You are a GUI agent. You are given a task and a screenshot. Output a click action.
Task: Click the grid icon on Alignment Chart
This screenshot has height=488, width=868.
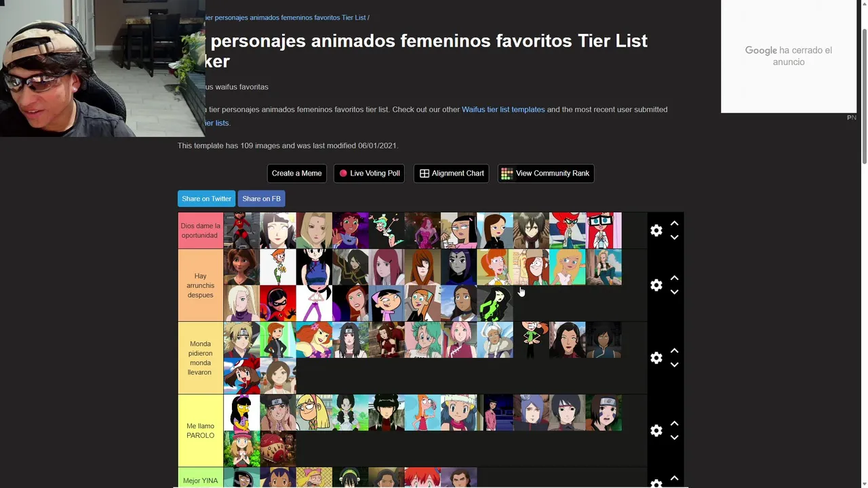click(x=425, y=174)
